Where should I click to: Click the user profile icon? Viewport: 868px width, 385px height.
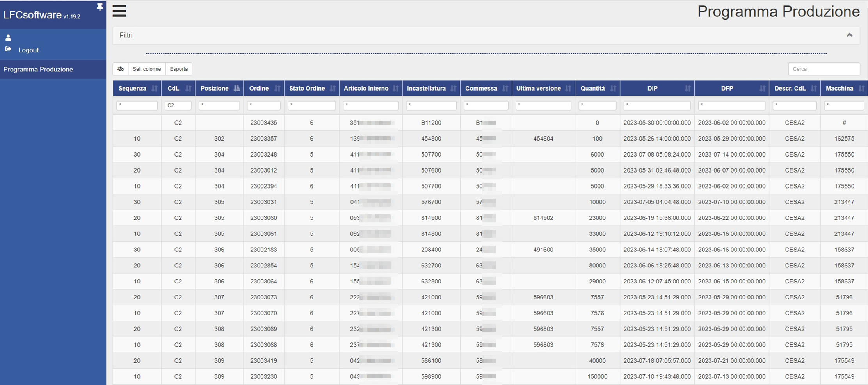8,38
